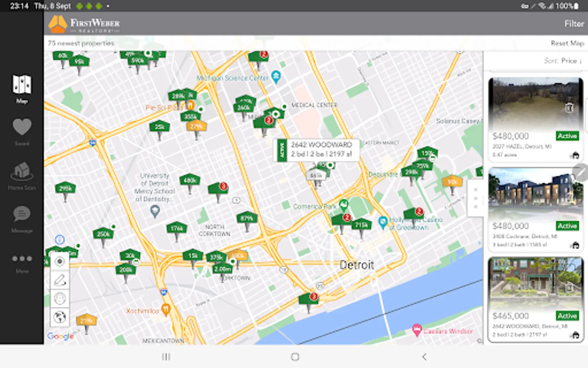Click the $465,000 price text
The width and height of the screenshot is (588, 368).
coord(510,316)
